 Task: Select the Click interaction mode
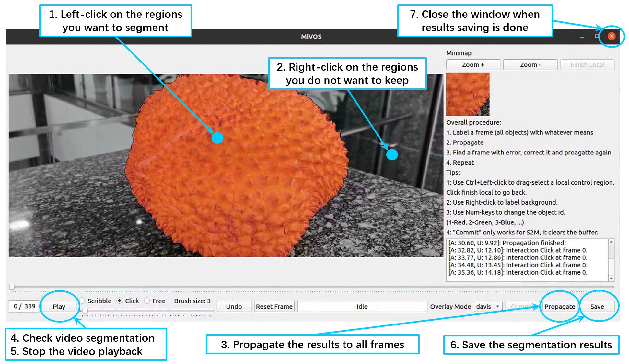[x=120, y=301]
